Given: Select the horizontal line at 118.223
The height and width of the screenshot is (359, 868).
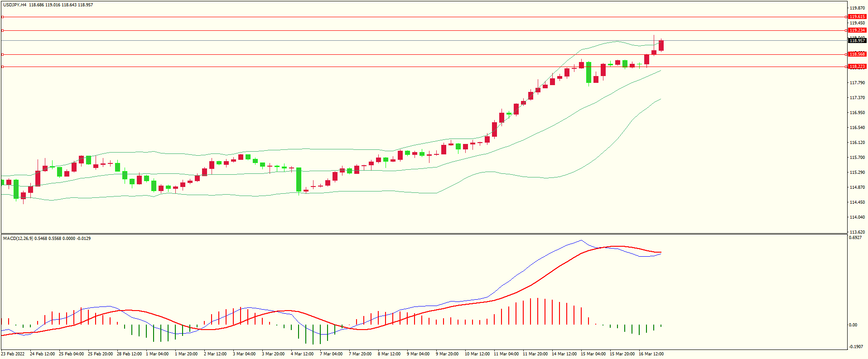Looking at the screenshot, I should pos(424,67).
